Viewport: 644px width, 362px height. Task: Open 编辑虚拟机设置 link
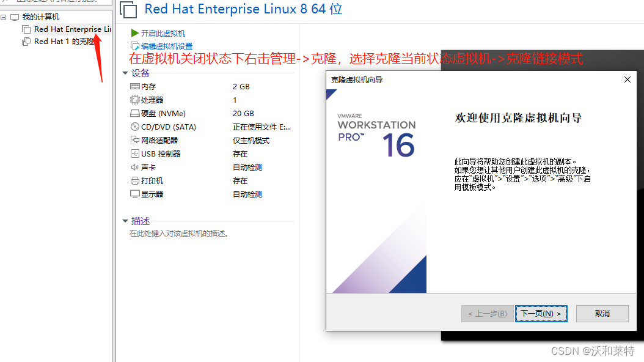(x=167, y=46)
